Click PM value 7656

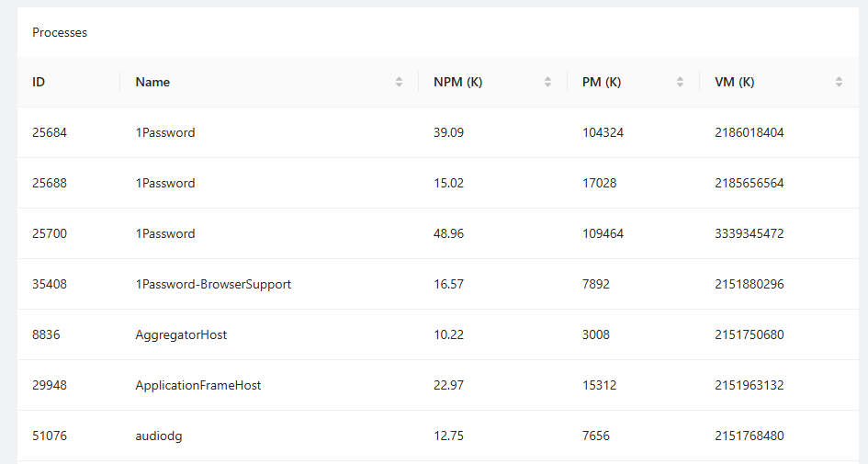coord(595,436)
